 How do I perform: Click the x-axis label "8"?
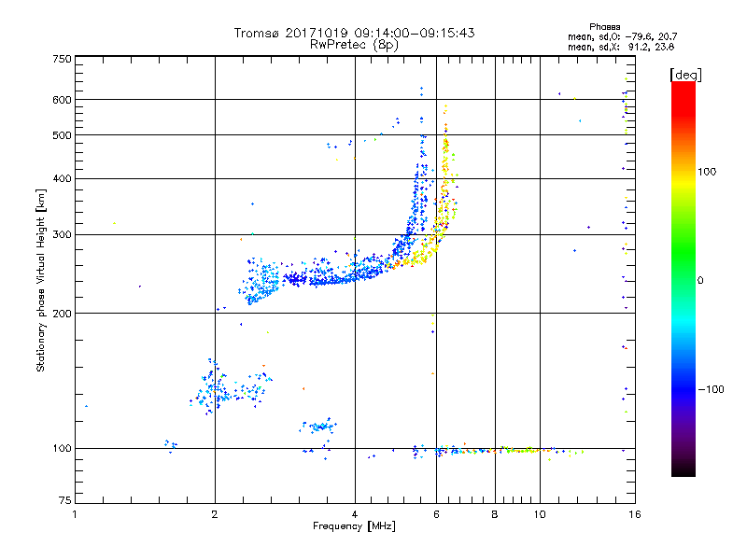click(495, 514)
